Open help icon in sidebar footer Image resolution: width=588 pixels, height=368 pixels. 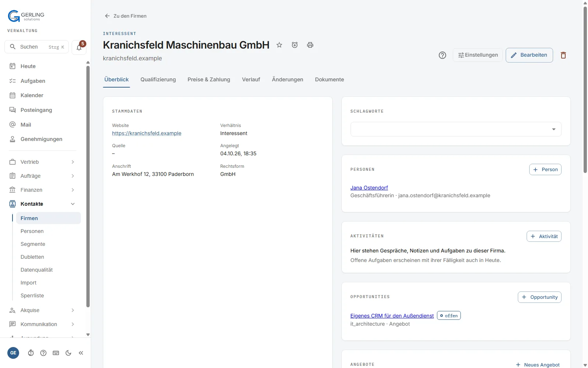tap(43, 353)
